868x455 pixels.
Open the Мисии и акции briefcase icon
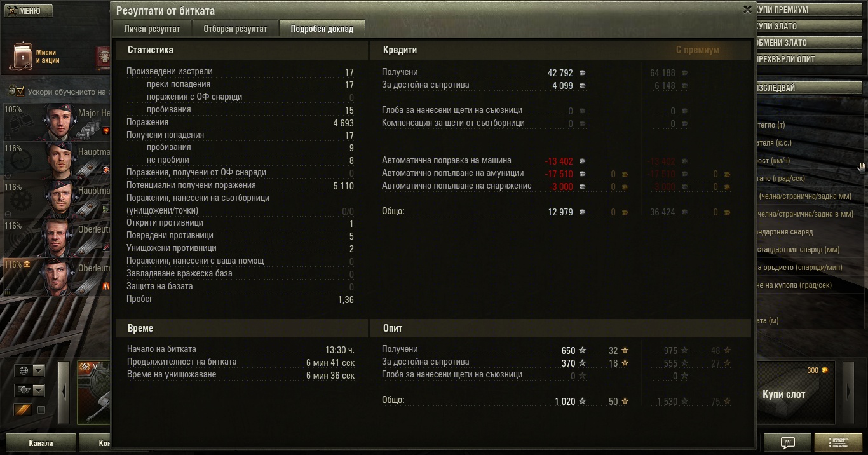click(23, 57)
